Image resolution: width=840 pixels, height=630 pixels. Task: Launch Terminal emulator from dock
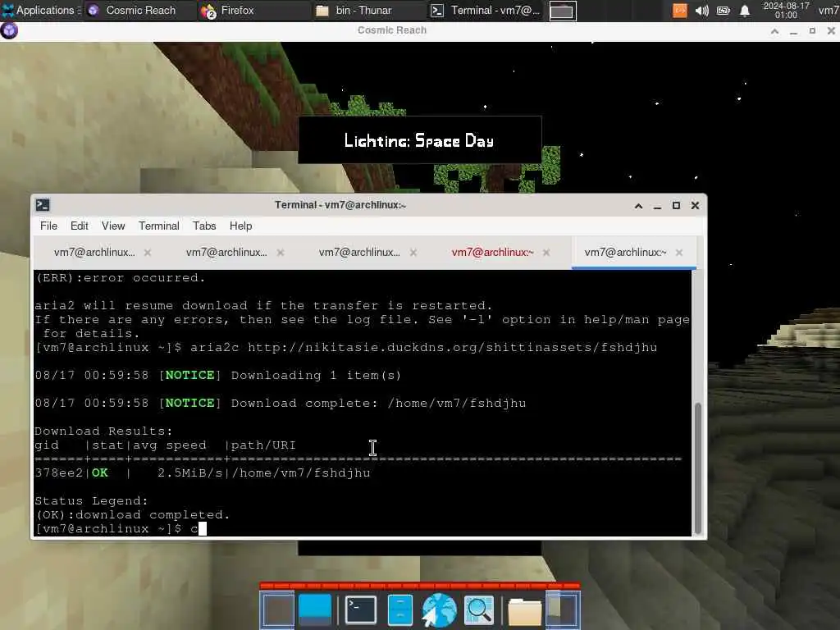coord(360,609)
